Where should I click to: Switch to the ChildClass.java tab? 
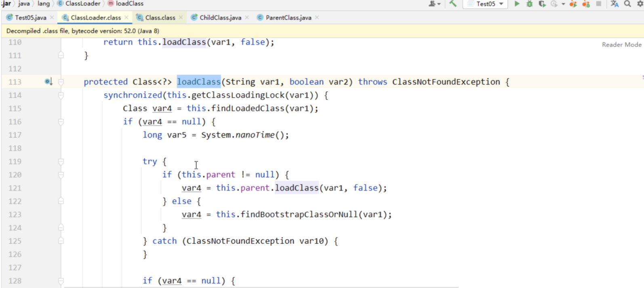(220, 17)
